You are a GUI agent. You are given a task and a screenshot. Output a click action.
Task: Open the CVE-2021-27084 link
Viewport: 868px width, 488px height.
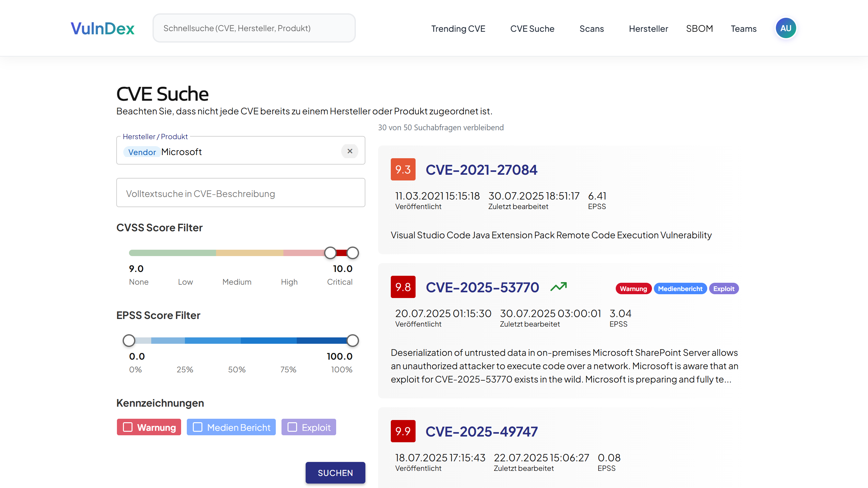[481, 170]
